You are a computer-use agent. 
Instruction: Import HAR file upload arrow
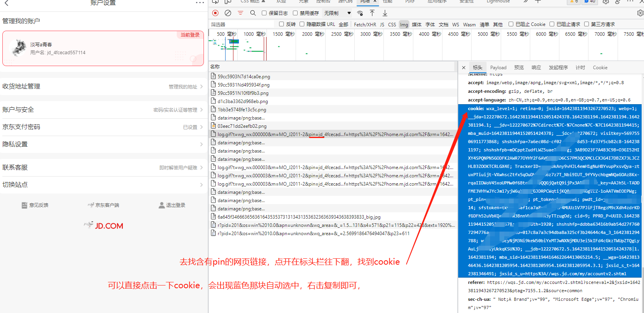tap(372, 13)
